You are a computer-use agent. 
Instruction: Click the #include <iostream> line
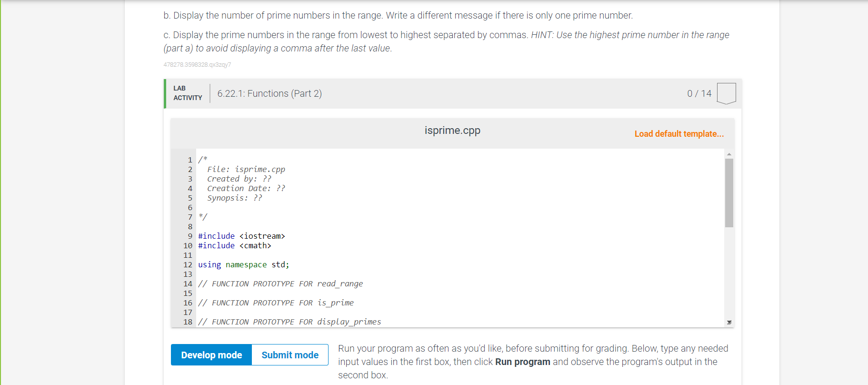coord(241,236)
